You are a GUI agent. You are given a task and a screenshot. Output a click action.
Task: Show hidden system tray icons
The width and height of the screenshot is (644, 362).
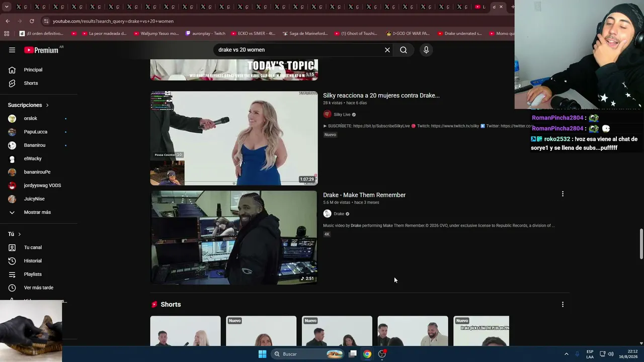[x=566, y=354]
